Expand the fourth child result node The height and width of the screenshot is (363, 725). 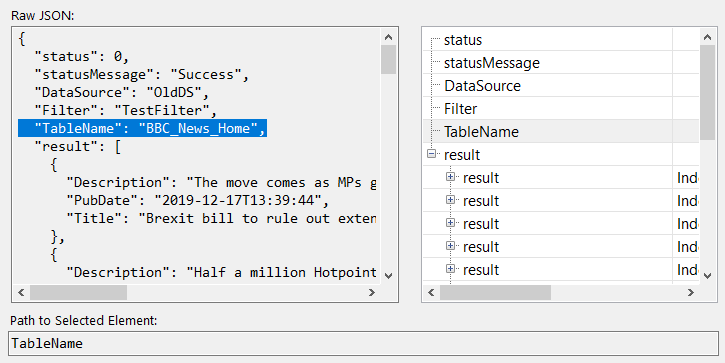pos(450,246)
